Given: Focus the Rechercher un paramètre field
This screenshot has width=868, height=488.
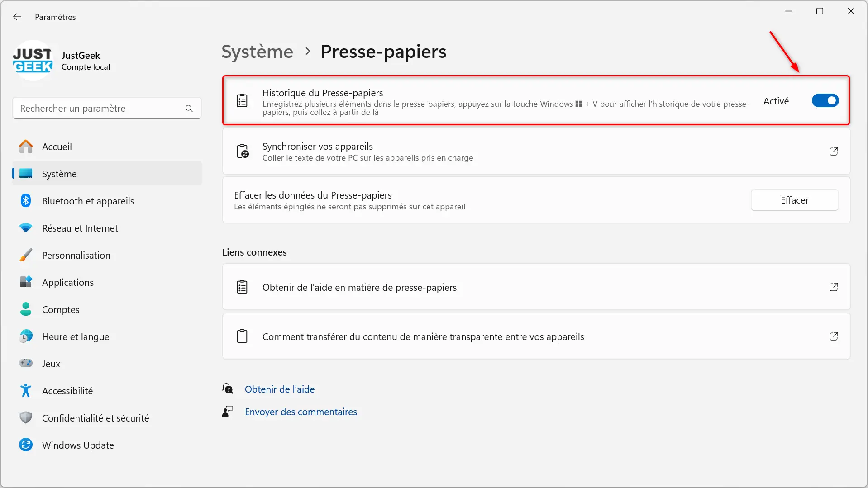Looking at the screenshot, I should [107, 109].
